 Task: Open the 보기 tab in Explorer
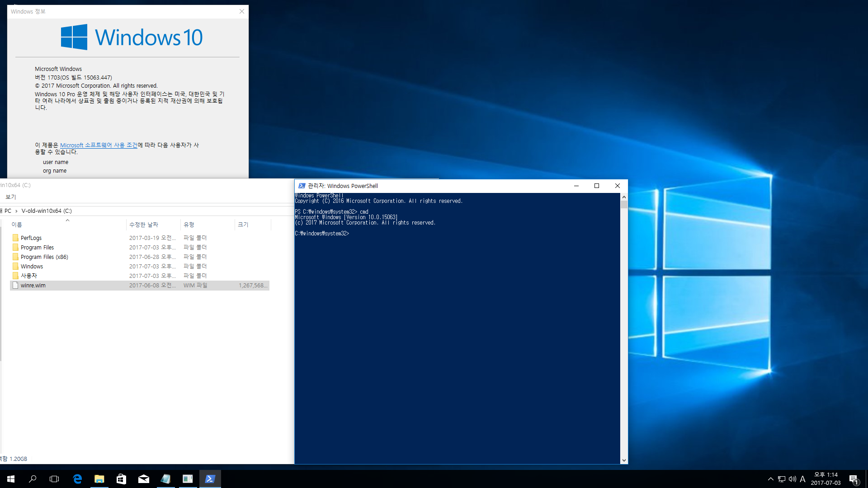click(11, 197)
